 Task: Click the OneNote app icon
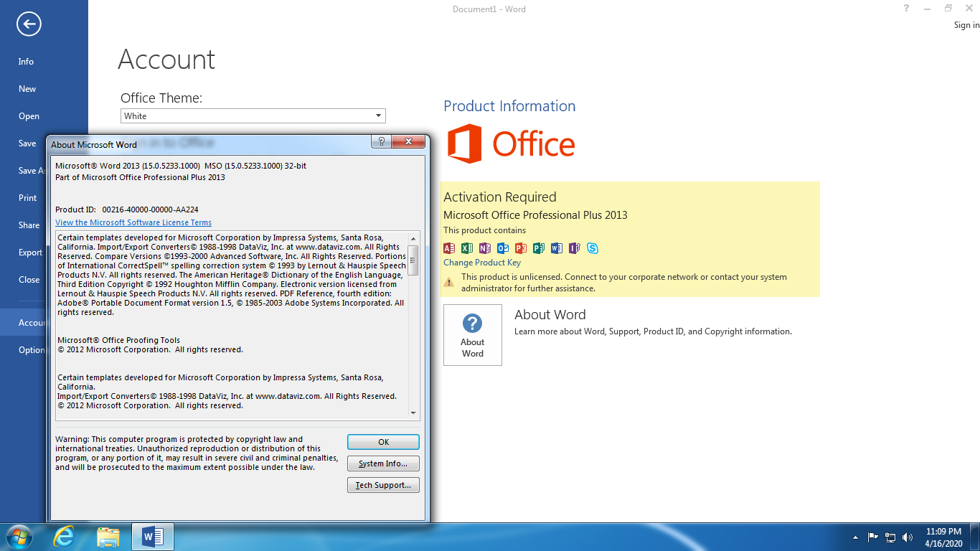pyautogui.click(x=485, y=248)
